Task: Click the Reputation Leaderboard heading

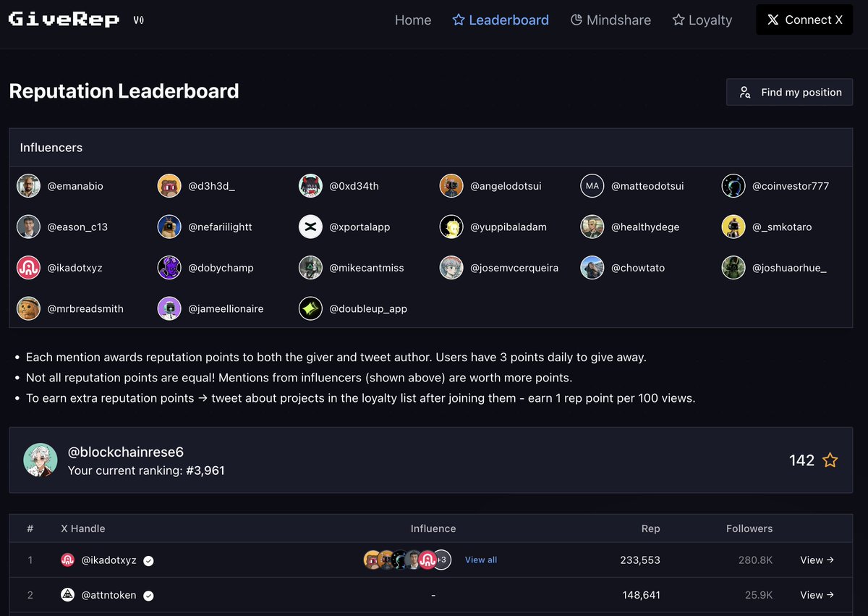Action: click(124, 91)
